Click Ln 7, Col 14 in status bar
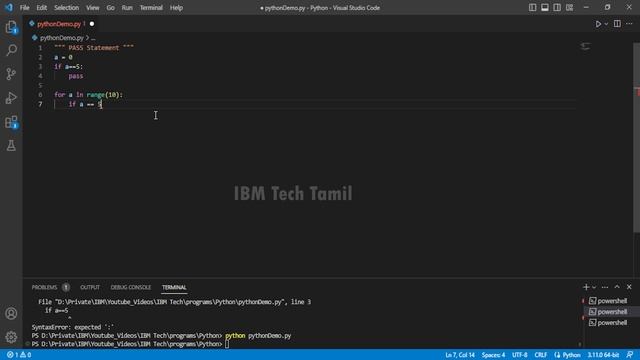This screenshot has width=640, height=360. pos(460,355)
